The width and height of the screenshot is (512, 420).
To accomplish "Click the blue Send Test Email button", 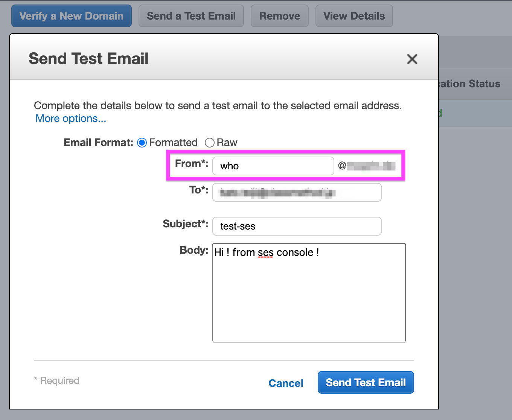I will pos(365,382).
